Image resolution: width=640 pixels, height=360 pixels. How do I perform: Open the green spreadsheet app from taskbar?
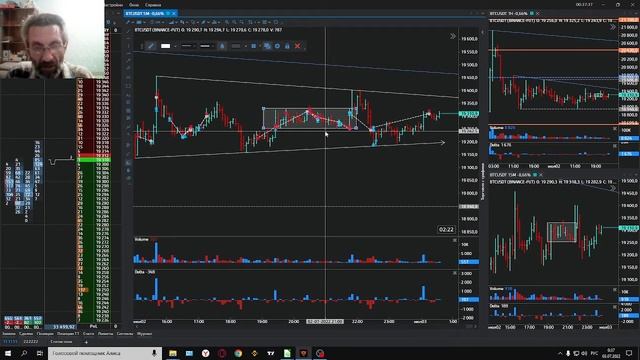pos(287,353)
